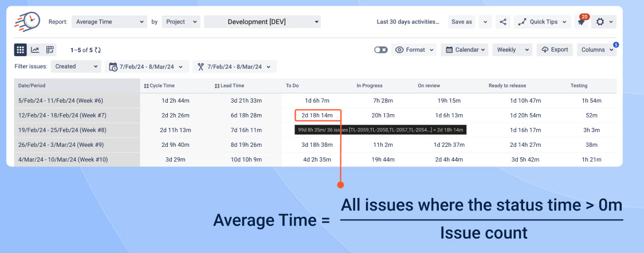Click In Progress cell 7h 28m
The width and height of the screenshot is (644, 253).
pos(383,100)
